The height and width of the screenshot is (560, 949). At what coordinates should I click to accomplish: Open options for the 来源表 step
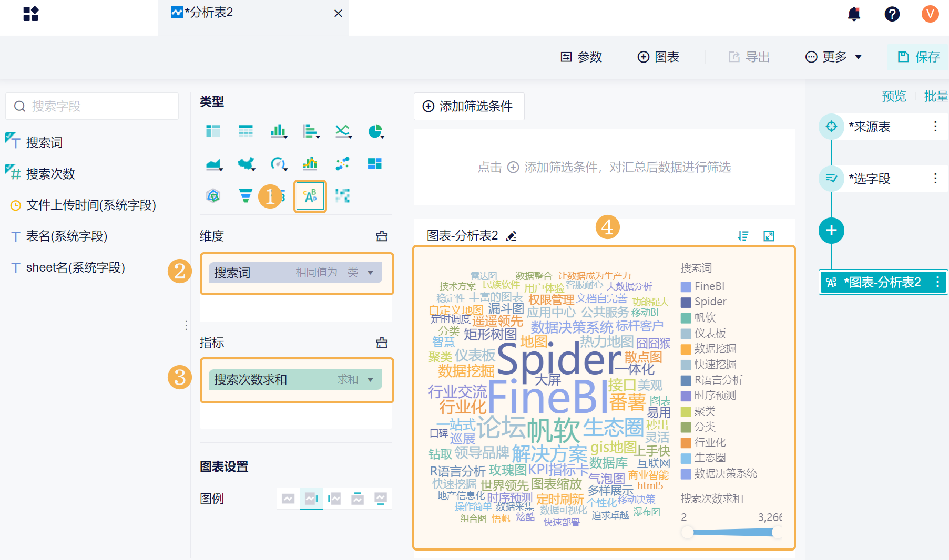coord(935,127)
